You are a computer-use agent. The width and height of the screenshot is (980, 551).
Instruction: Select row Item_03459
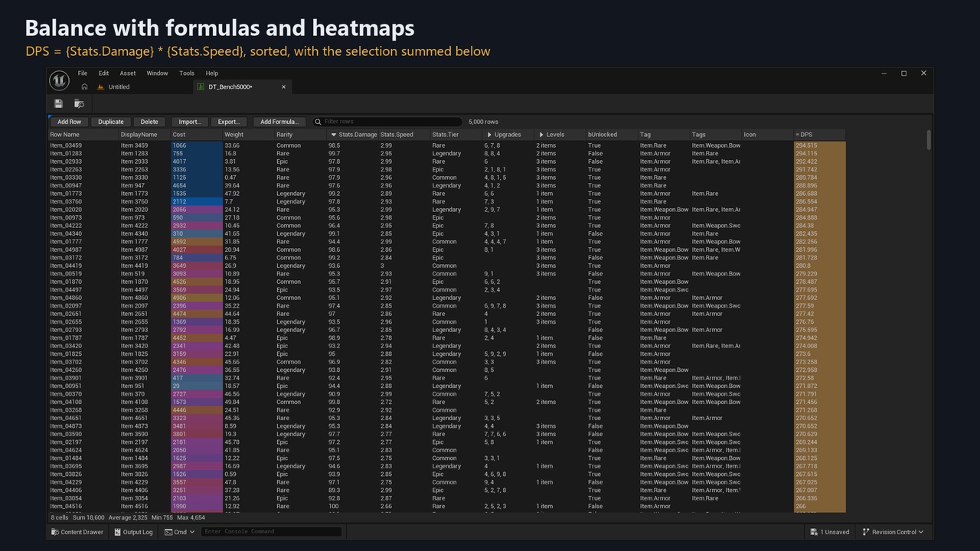447,145
